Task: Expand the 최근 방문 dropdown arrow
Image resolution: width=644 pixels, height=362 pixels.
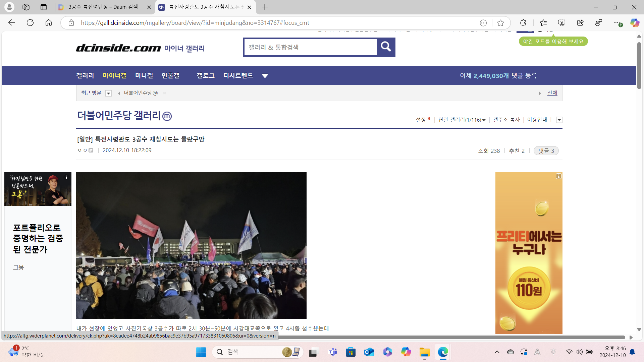Action: 108,94
